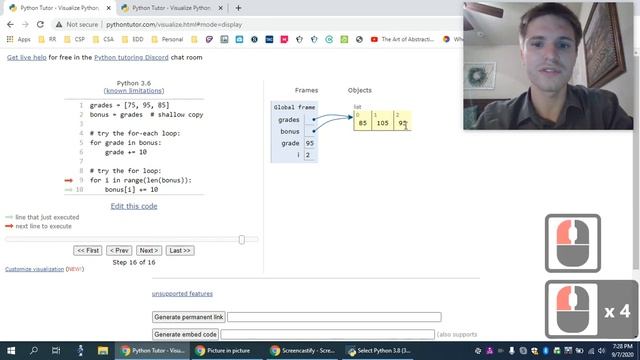The width and height of the screenshot is (640, 360).
Task: Click the volume icon in system tray
Action: (x=602, y=351)
